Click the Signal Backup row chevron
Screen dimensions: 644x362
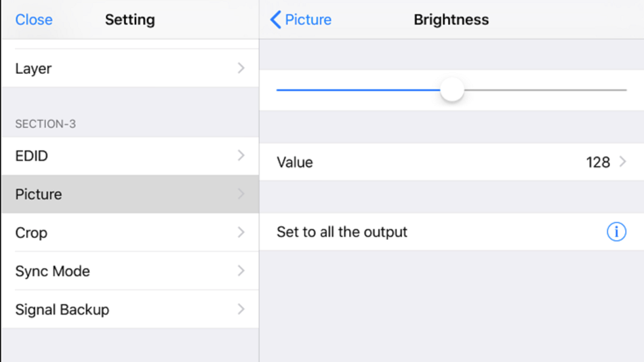pos(241,309)
